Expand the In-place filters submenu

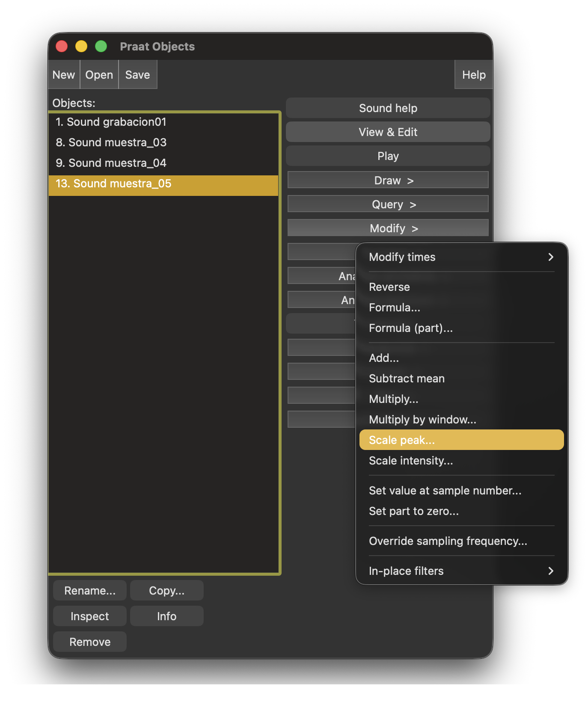click(461, 571)
